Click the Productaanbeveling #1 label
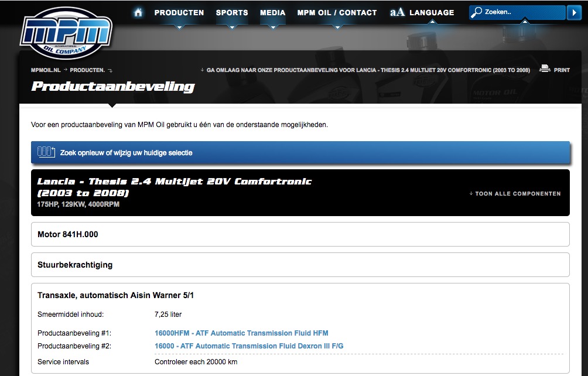The height and width of the screenshot is (376, 588). point(74,333)
